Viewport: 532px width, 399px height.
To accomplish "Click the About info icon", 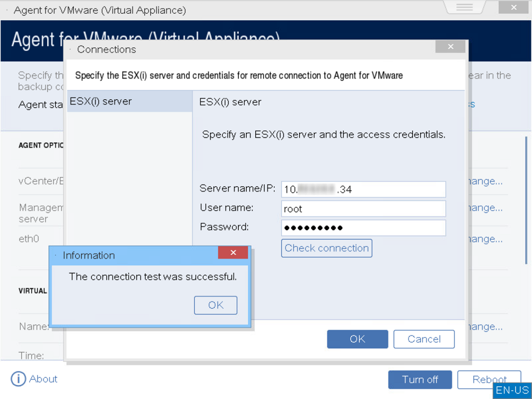I will point(18,379).
